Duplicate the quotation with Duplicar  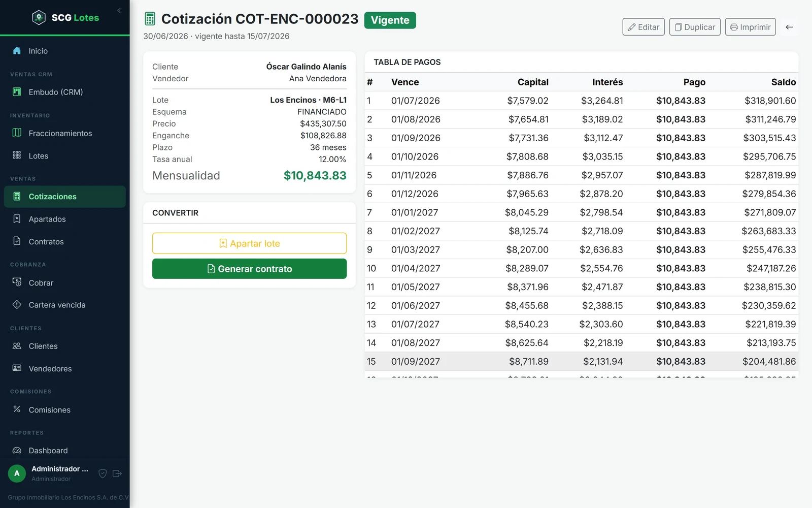(x=695, y=27)
